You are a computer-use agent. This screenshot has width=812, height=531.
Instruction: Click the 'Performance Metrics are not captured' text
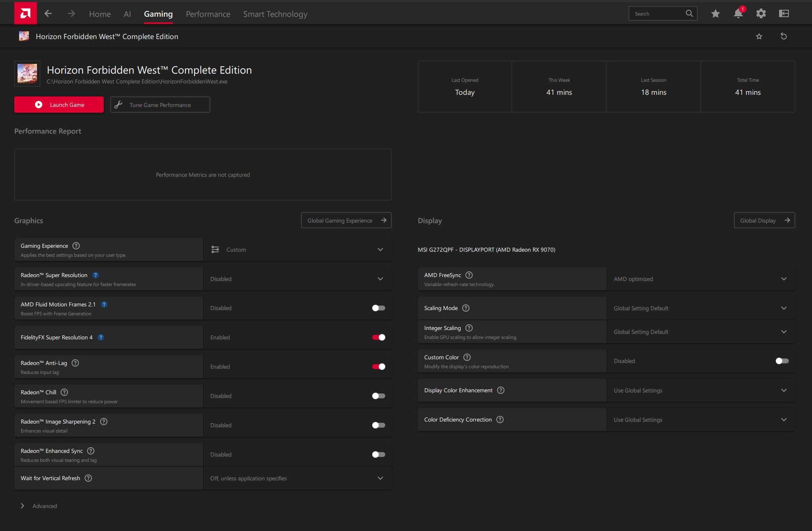point(203,175)
